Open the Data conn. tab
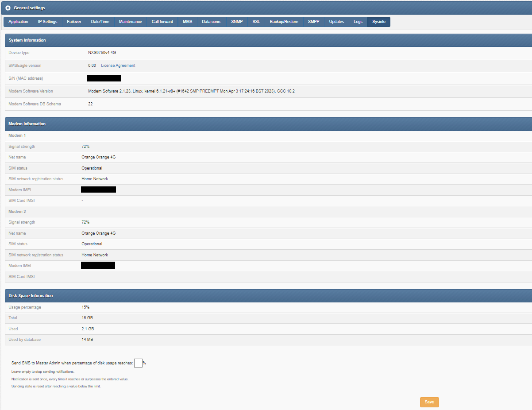This screenshot has height=410, width=532. [x=212, y=22]
